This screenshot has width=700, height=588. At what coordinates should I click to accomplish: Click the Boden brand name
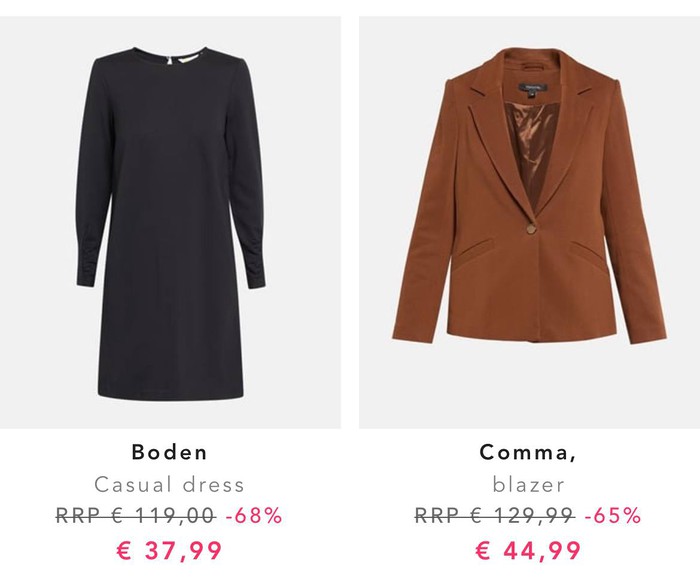coord(170,452)
